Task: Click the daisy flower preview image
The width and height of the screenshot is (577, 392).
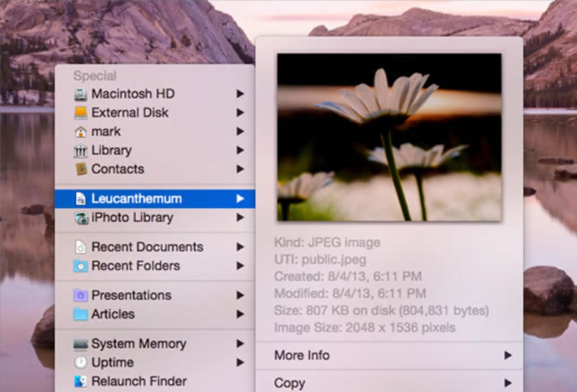Action: click(389, 137)
